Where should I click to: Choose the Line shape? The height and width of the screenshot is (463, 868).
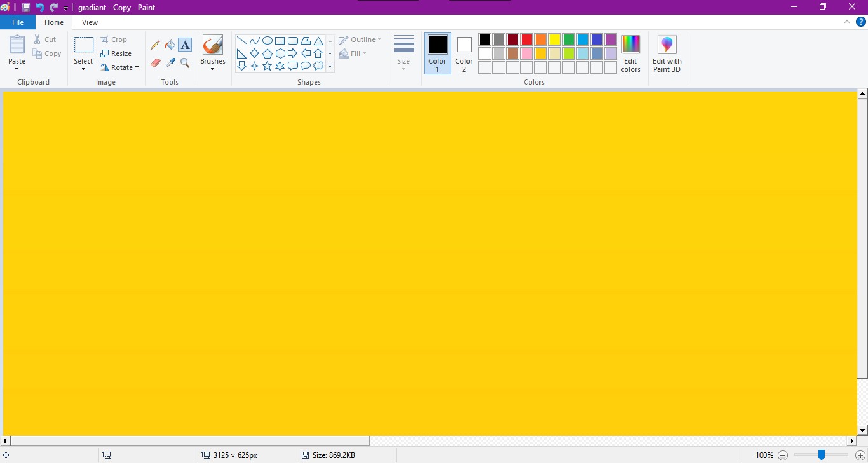[241, 41]
